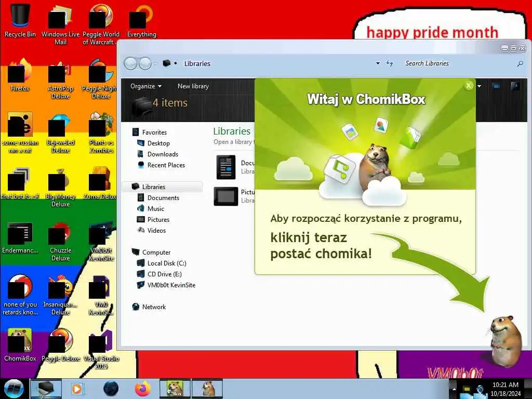
Task: Launch Plants vs Zombies desktop icon
Action: (101, 132)
